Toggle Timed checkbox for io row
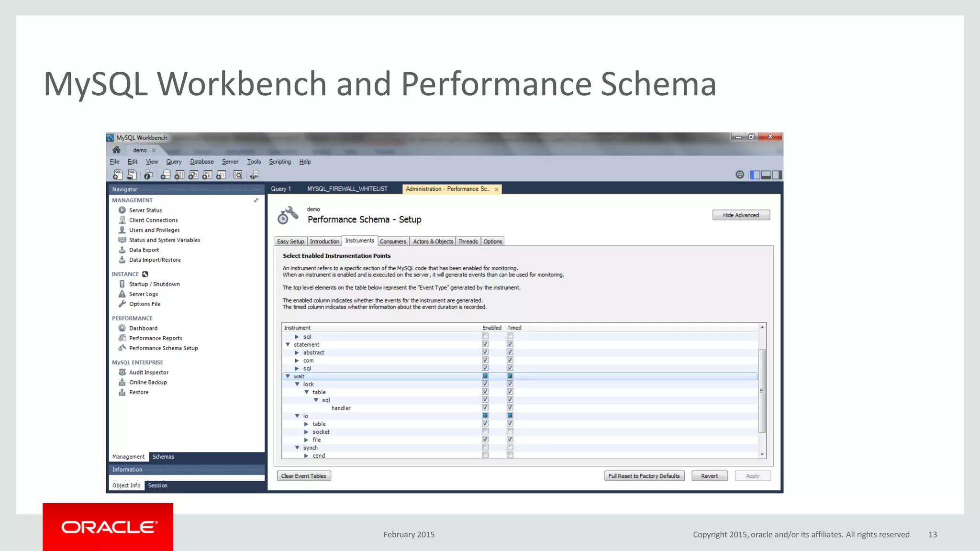 tap(510, 416)
